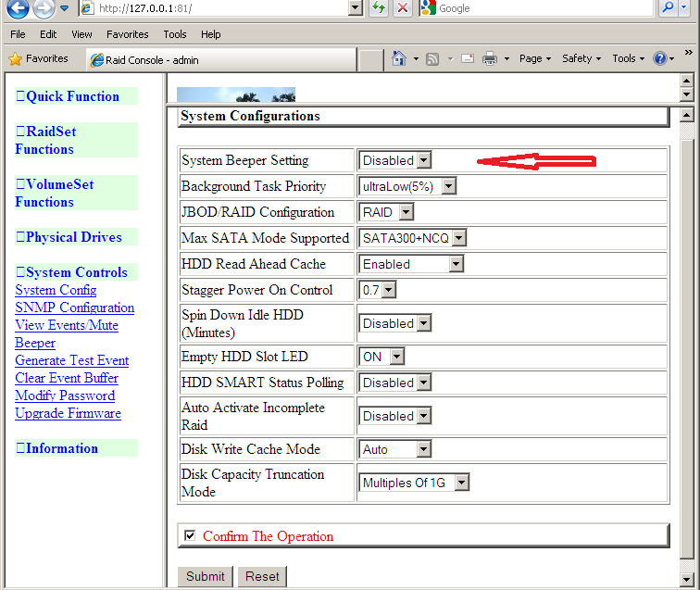700x590 pixels.
Task: Open the Disk Write Cache Mode dropdown
Action: pyautogui.click(x=395, y=449)
